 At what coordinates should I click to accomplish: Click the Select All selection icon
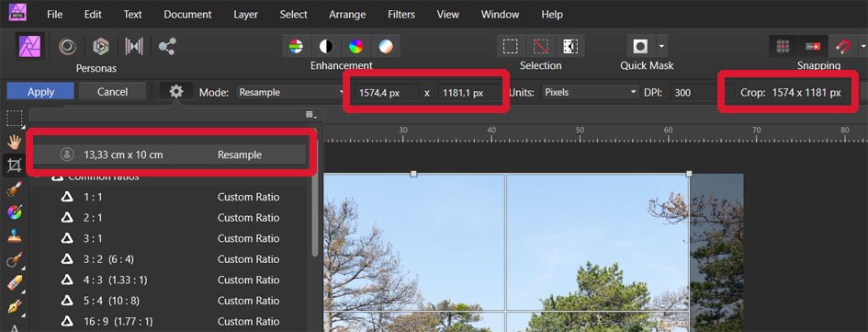[511, 47]
